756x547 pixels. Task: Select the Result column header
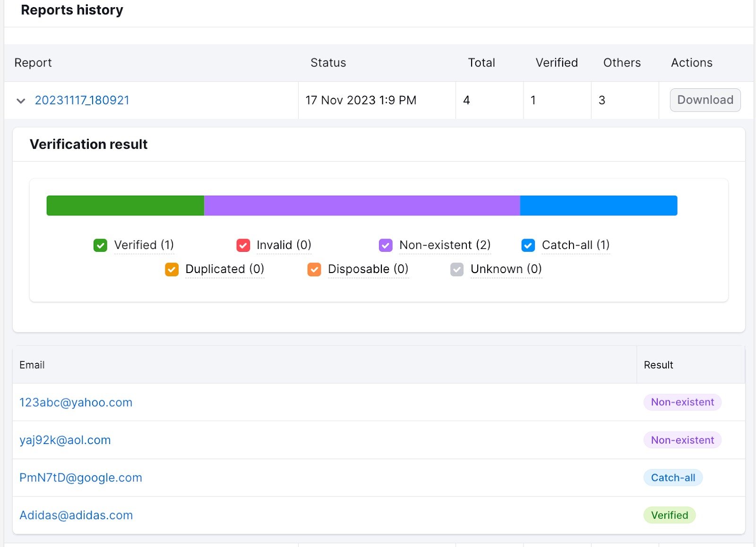[x=658, y=365]
